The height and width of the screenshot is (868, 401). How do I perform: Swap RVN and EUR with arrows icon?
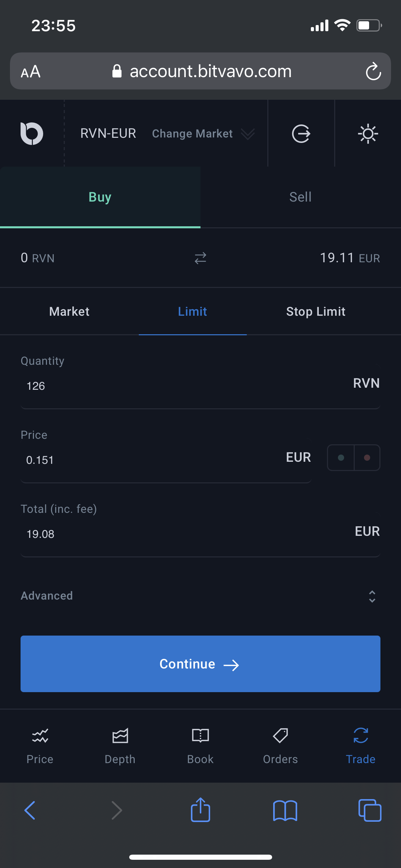click(200, 258)
